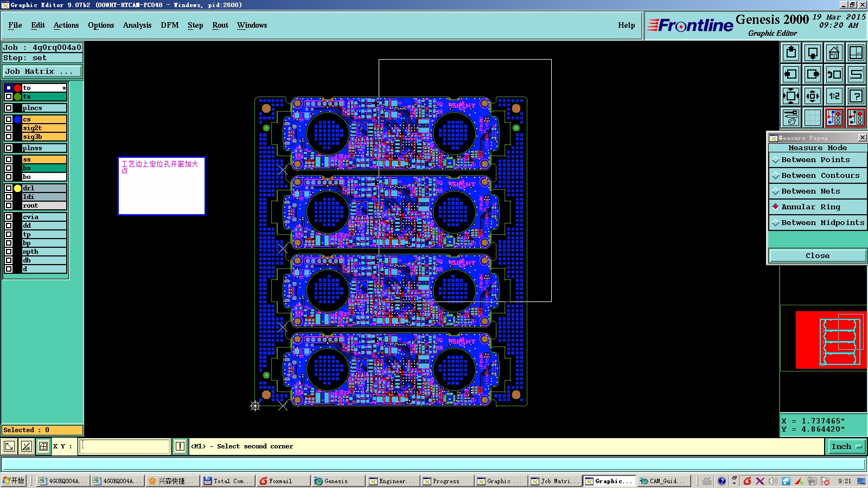Open the Help menu

click(627, 25)
